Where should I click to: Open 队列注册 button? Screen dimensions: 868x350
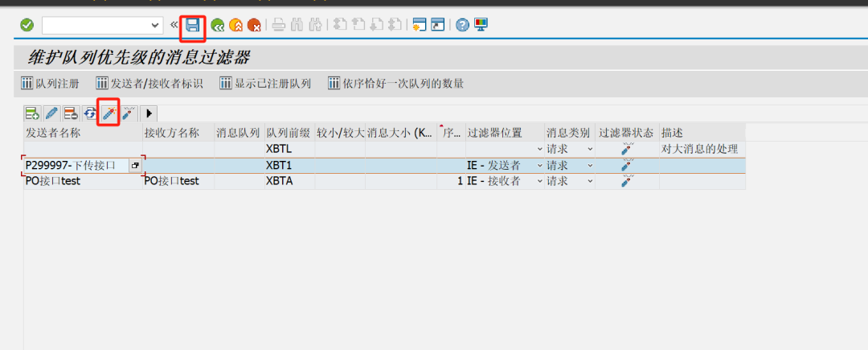pyautogui.click(x=50, y=84)
